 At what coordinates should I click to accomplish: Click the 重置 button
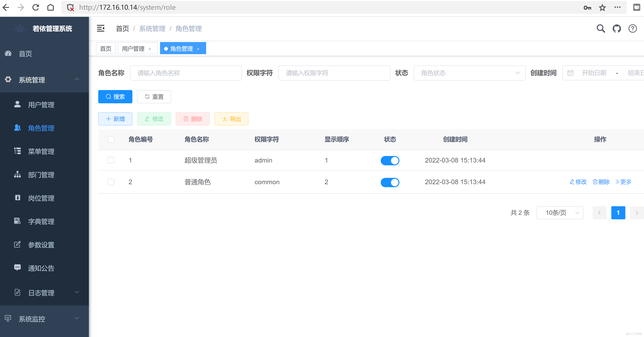tap(154, 97)
